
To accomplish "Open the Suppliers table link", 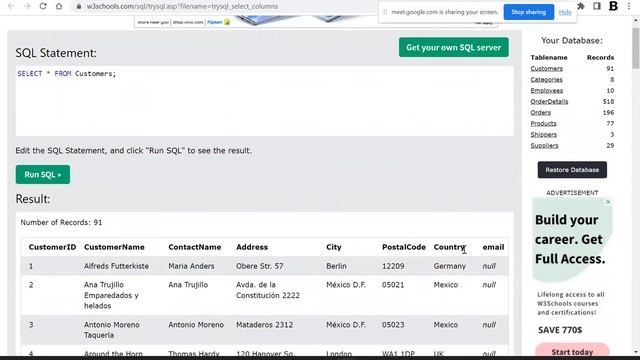I will (x=544, y=146).
